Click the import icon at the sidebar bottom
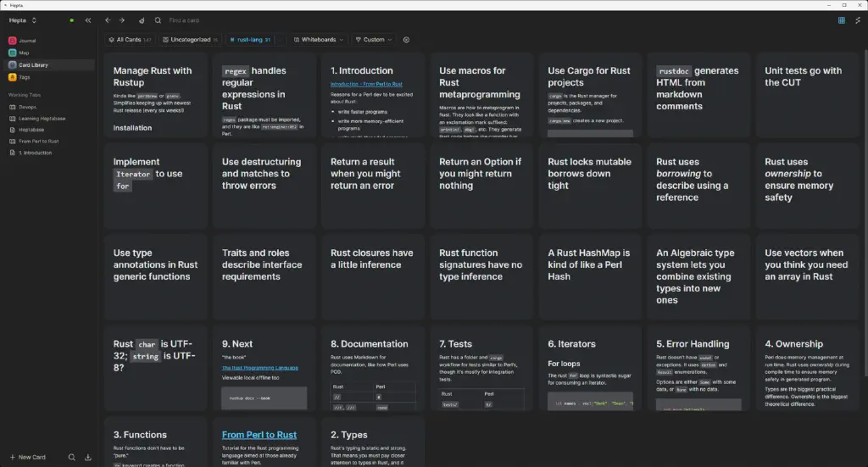Viewport: 868px width, 467px height. [x=87, y=457]
